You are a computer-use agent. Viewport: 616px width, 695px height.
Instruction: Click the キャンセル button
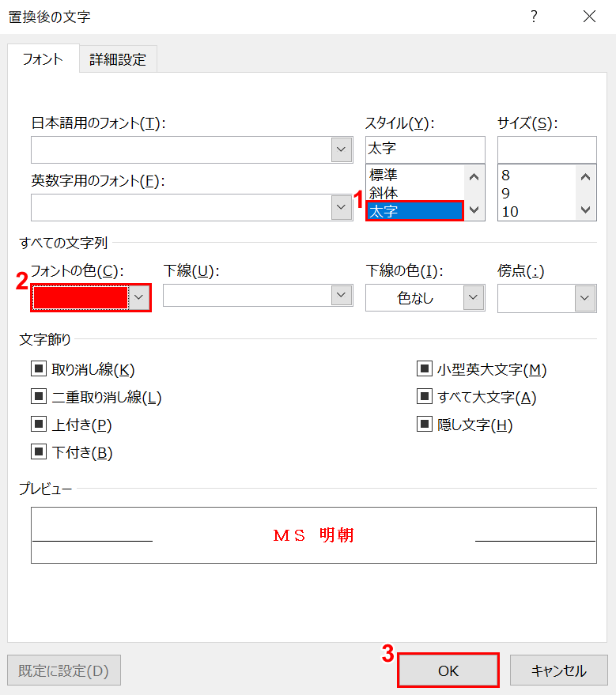pos(558,670)
